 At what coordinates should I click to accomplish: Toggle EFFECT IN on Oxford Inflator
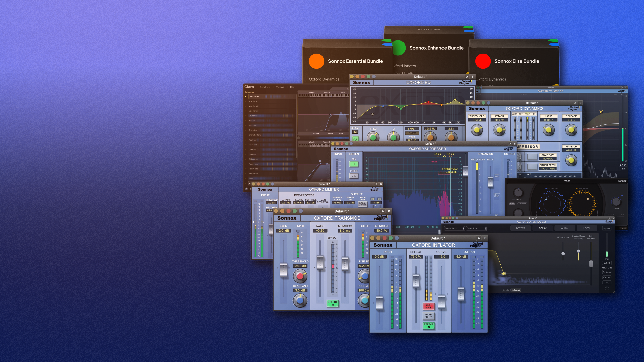(429, 326)
